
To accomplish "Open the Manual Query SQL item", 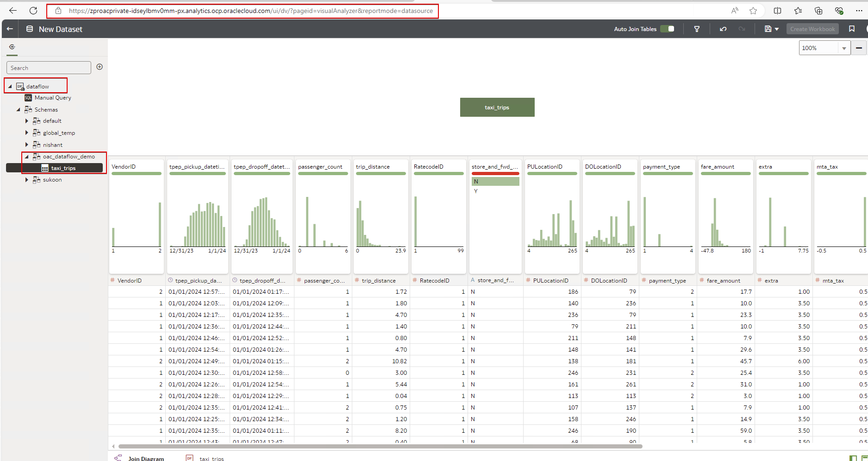I will tap(52, 98).
